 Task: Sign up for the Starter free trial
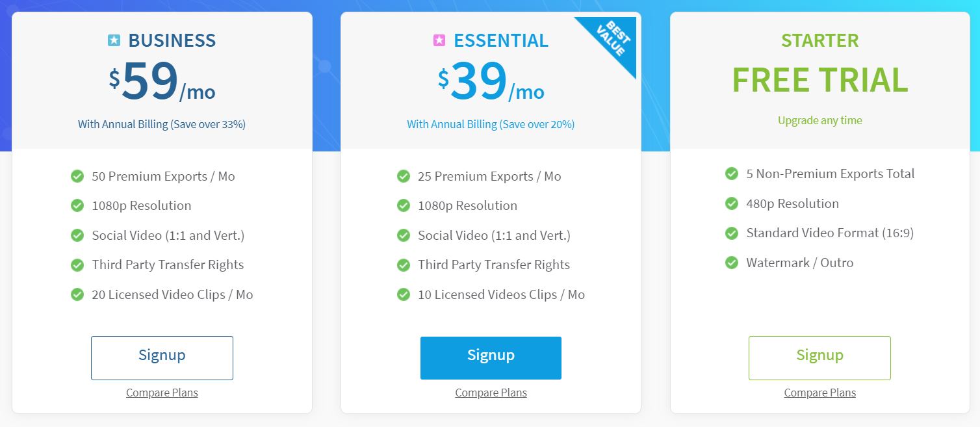[x=819, y=358]
